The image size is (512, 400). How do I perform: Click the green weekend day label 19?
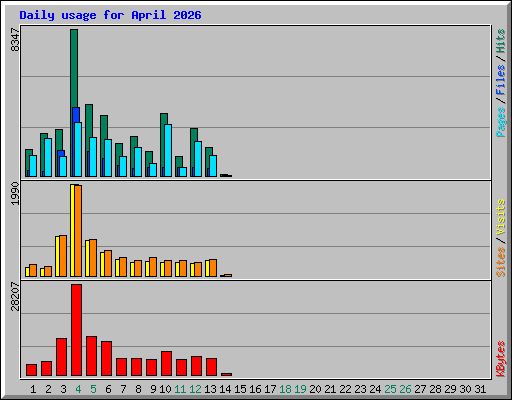300,389
